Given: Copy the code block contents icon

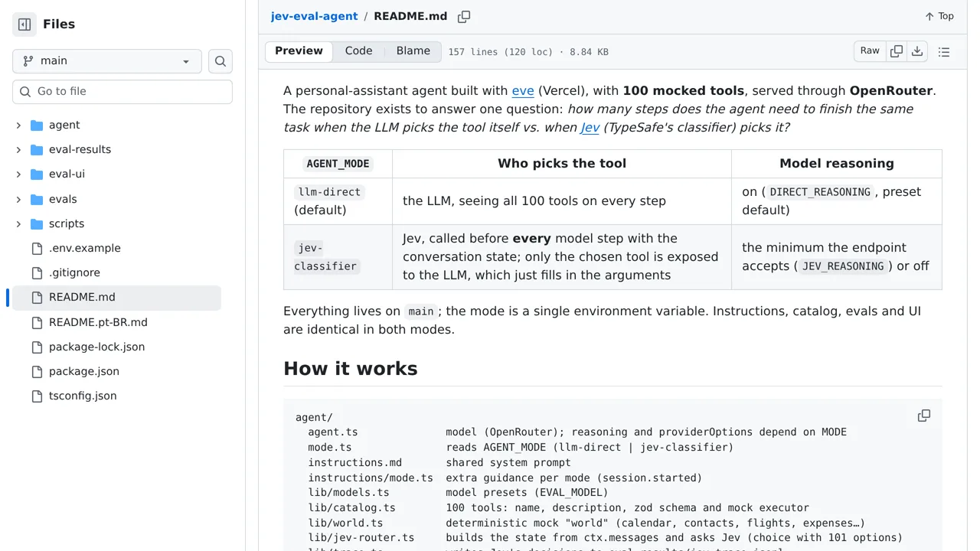Looking at the screenshot, I should coord(924,416).
